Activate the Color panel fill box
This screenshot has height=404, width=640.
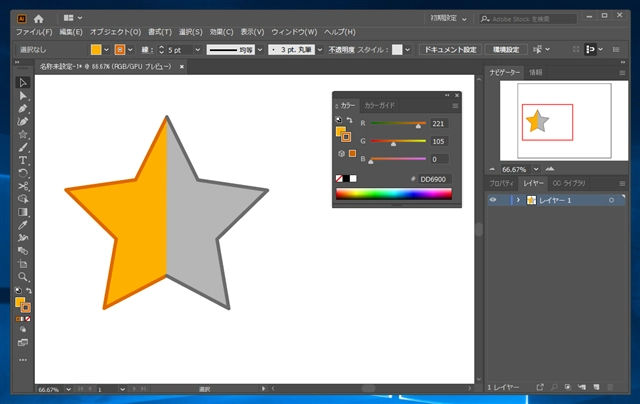coord(340,131)
